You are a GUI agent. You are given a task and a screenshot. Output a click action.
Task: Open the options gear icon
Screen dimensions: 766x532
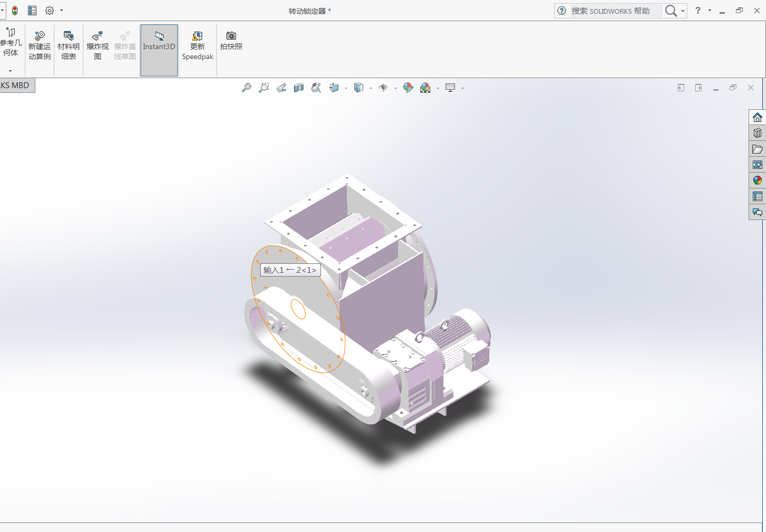point(50,11)
